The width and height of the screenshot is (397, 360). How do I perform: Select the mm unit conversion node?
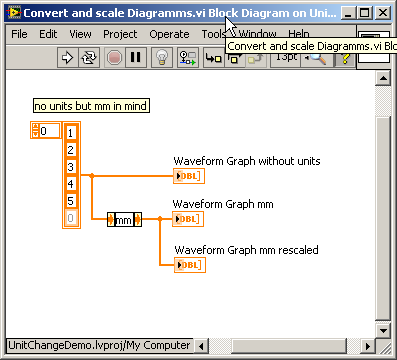[x=124, y=220]
